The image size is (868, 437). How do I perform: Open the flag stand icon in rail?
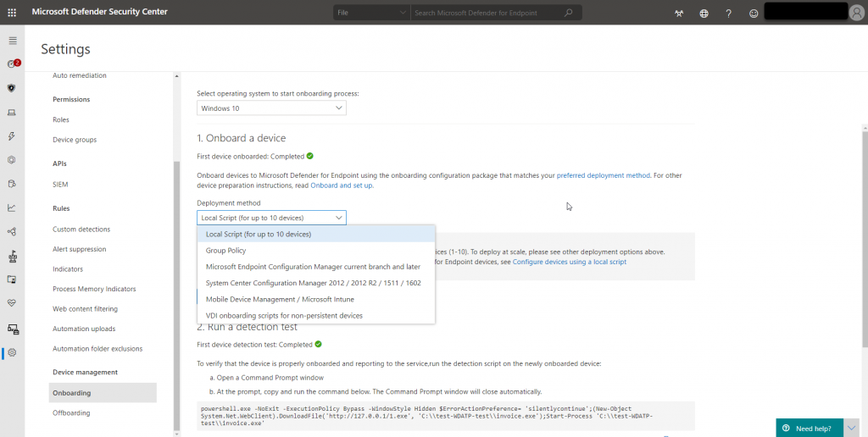click(12, 256)
